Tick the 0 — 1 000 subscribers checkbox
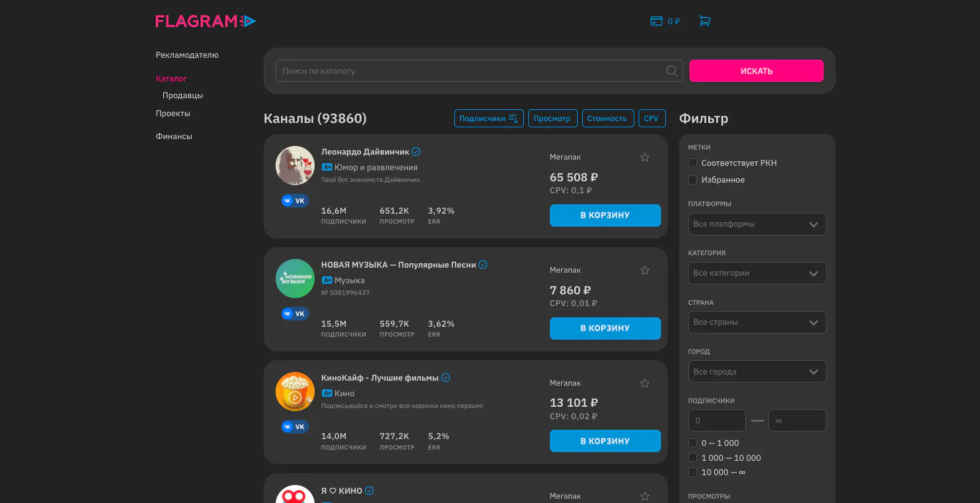The height and width of the screenshot is (503, 980). pos(693,443)
